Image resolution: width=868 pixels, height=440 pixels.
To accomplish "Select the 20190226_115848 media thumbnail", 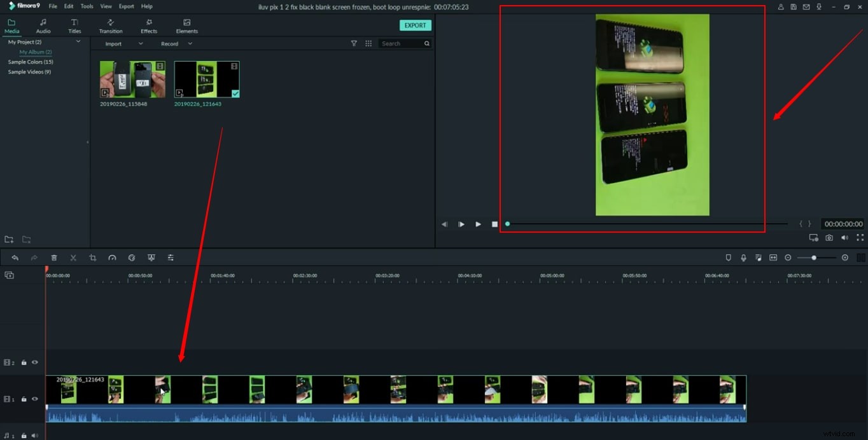I will 132,79.
